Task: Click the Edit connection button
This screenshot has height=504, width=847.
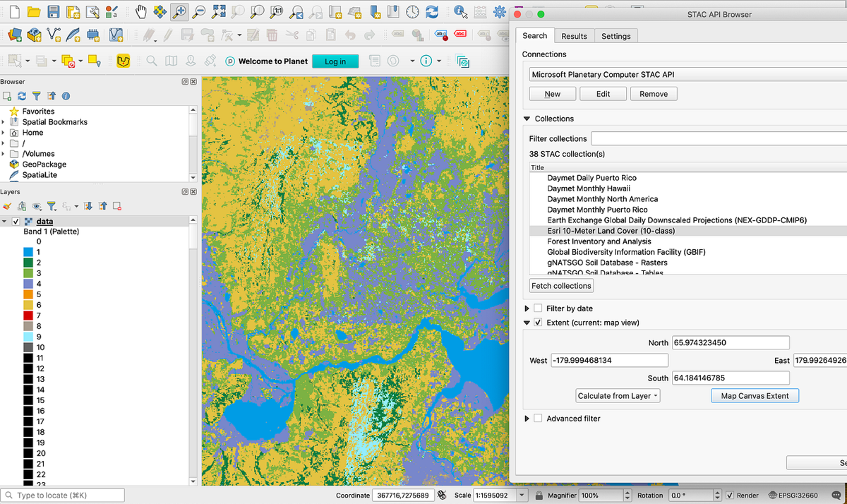Action: [603, 94]
